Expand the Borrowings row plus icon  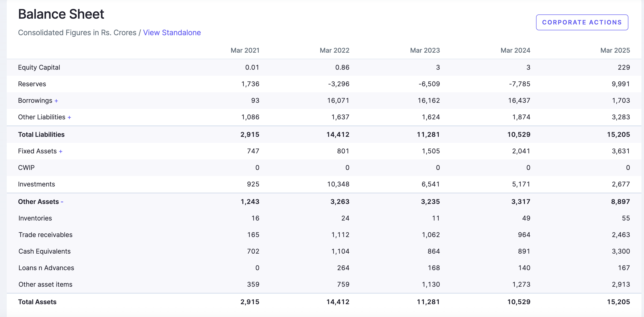tap(56, 101)
